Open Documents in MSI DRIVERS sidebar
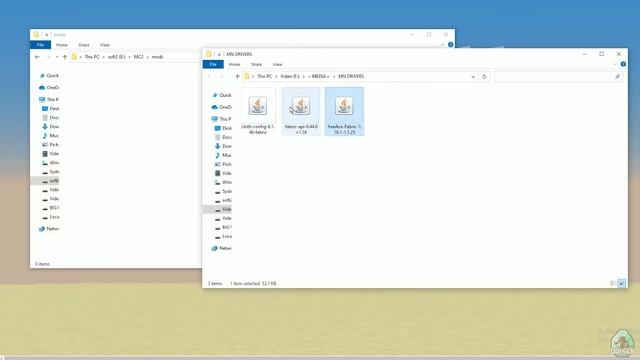Image resolution: width=640 pixels, height=360 pixels. (x=224, y=137)
